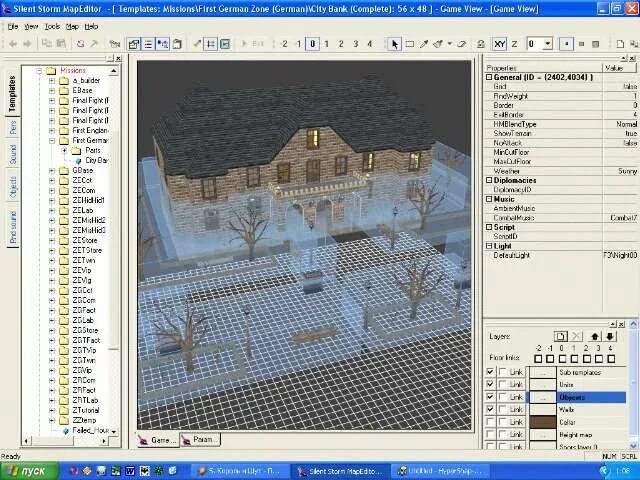The image size is (640, 480).
Task: Select floor 3 in floor toolbar
Action: coord(356,44)
